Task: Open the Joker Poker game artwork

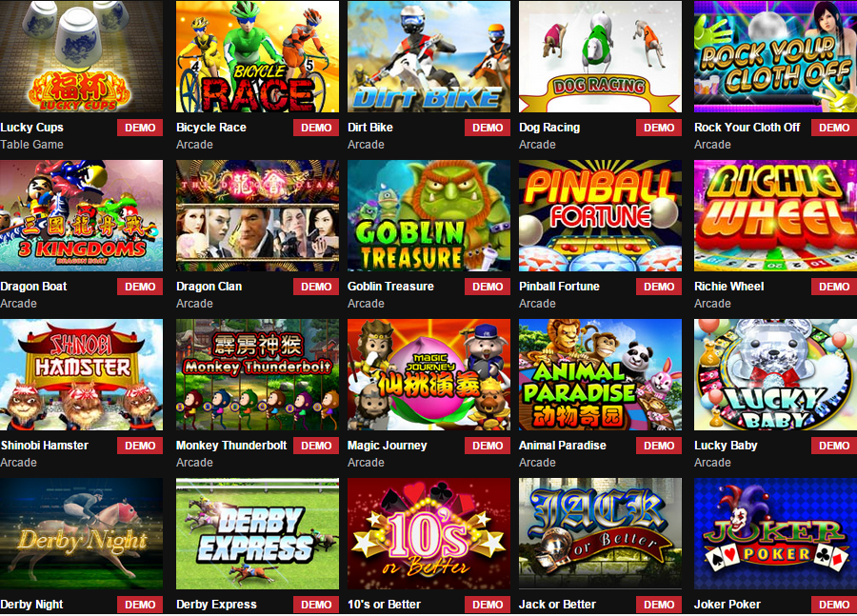Action: (x=775, y=533)
